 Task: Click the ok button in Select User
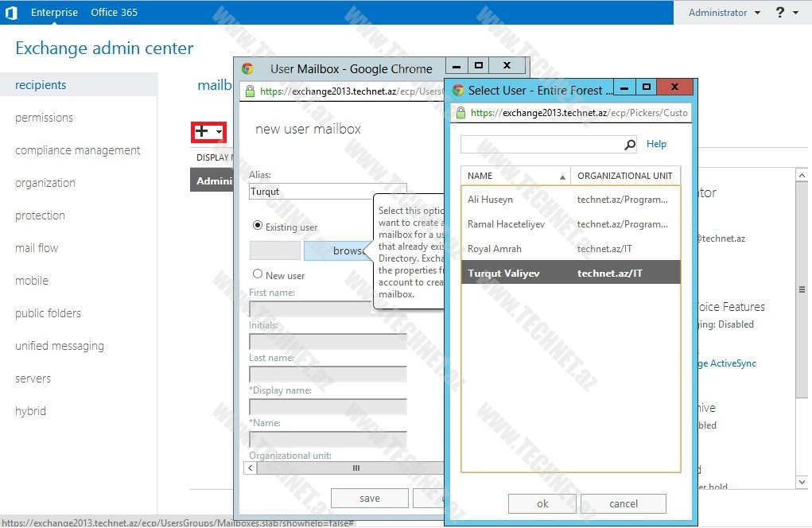[x=542, y=503]
